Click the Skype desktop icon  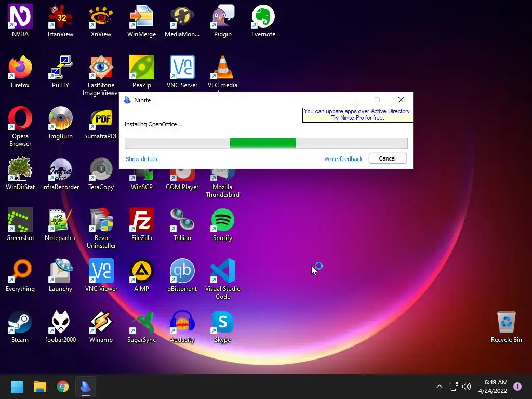coord(222,322)
